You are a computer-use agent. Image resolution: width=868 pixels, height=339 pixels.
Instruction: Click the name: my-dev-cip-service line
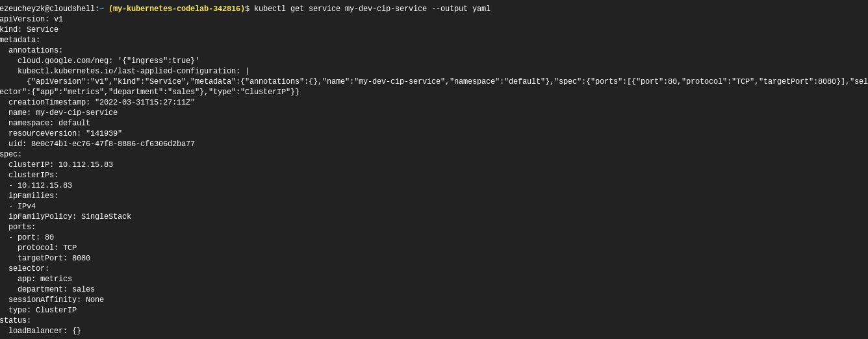click(x=63, y=113)
